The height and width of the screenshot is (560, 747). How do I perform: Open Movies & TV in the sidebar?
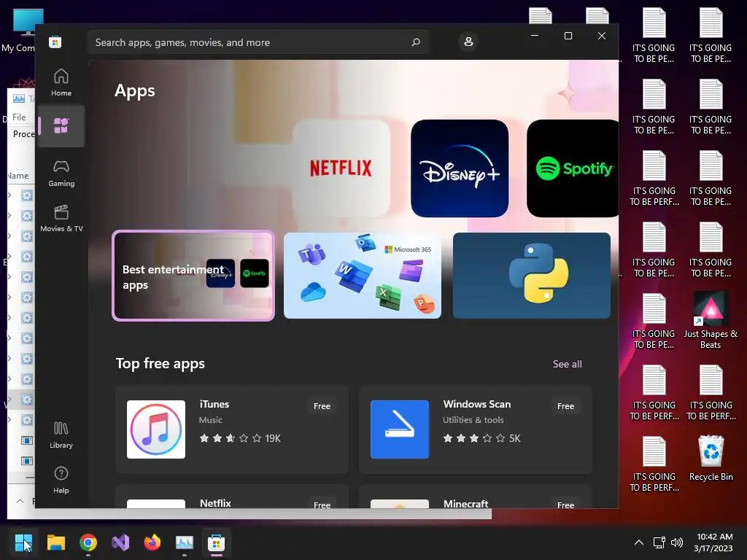click(61, 218)
